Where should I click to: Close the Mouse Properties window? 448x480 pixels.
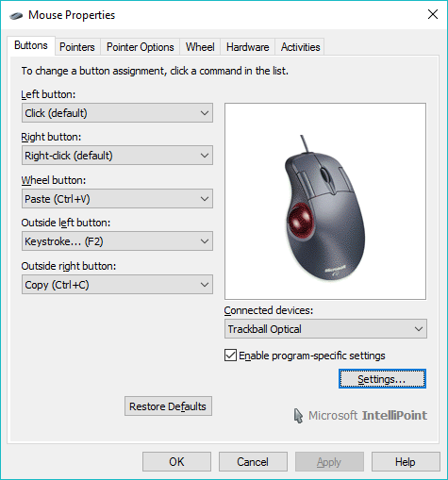(x=433, y=14)
